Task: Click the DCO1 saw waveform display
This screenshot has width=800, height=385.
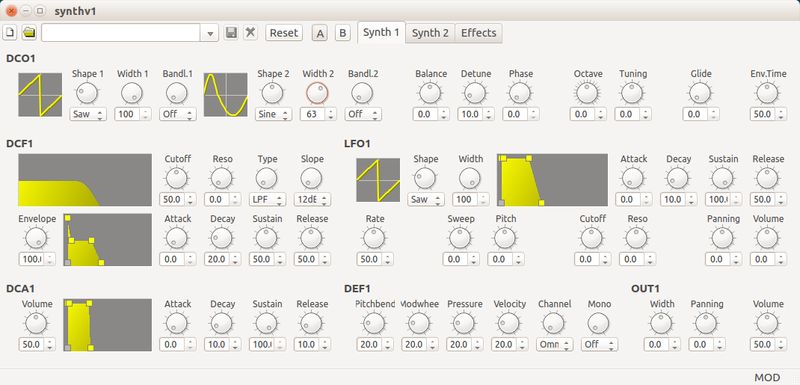Action: 40,95
